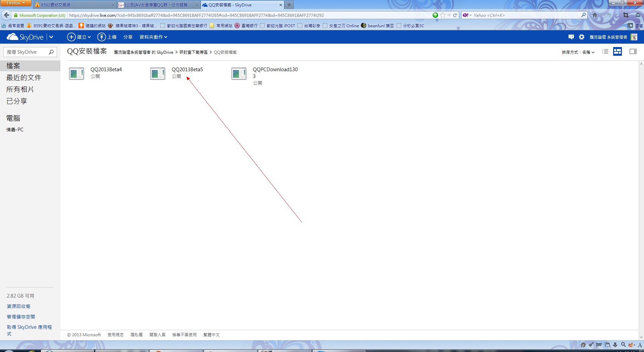Click the green umbrella icon in address bar
644x352 pixels.
click(435, 15)
